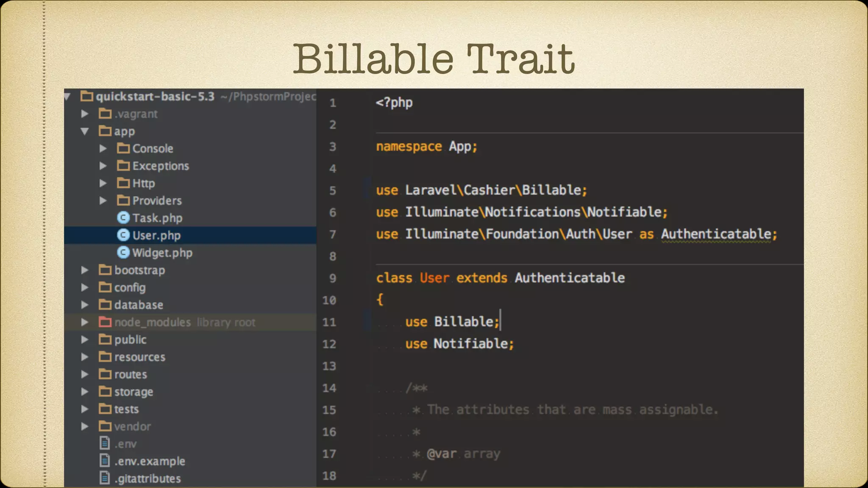This screenshot has height=488, width=868.
Task: Collapse the app folder arrow
Action: (85, 131)
